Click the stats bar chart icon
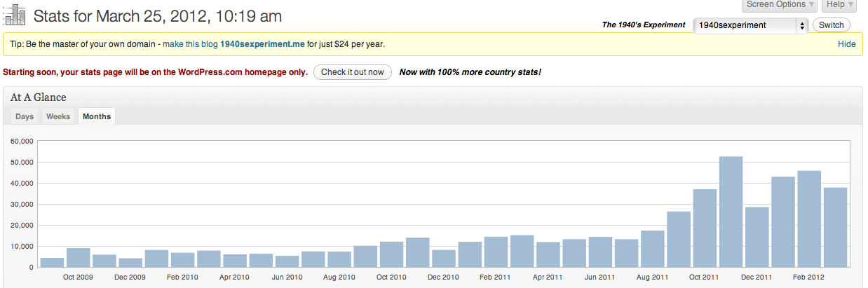 (x=15, y=15)
